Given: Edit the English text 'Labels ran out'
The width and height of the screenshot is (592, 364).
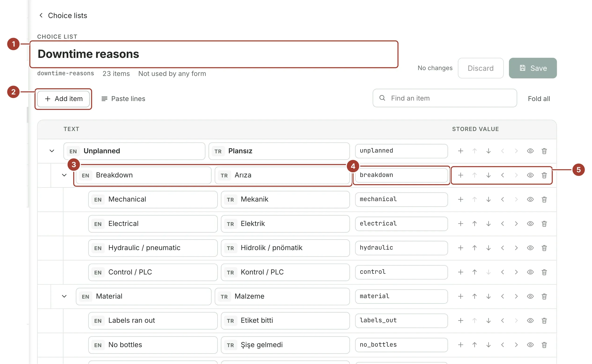Looking at the screenshot, I should coord(153,321).
